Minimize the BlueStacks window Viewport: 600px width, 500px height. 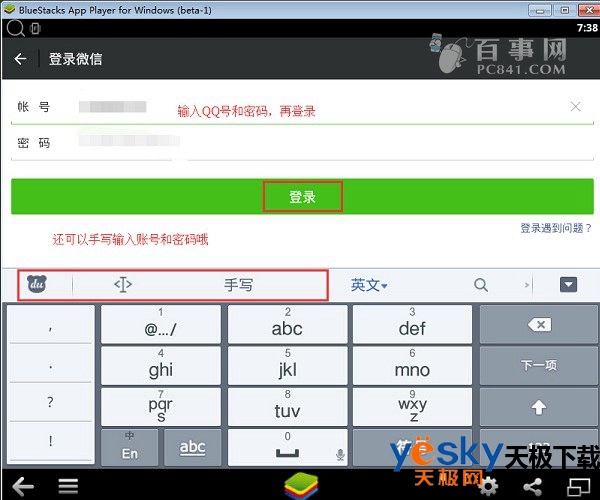click(x=540, y=10)
